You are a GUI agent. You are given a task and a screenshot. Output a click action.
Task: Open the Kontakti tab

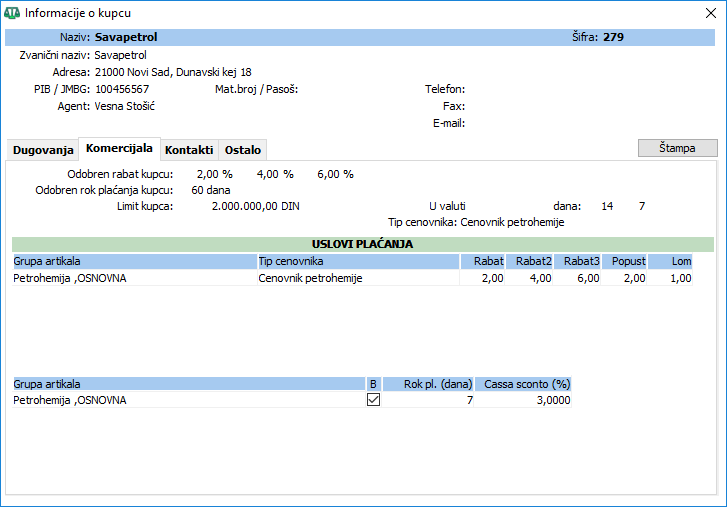pyautogui.click(x=189, y=150)
